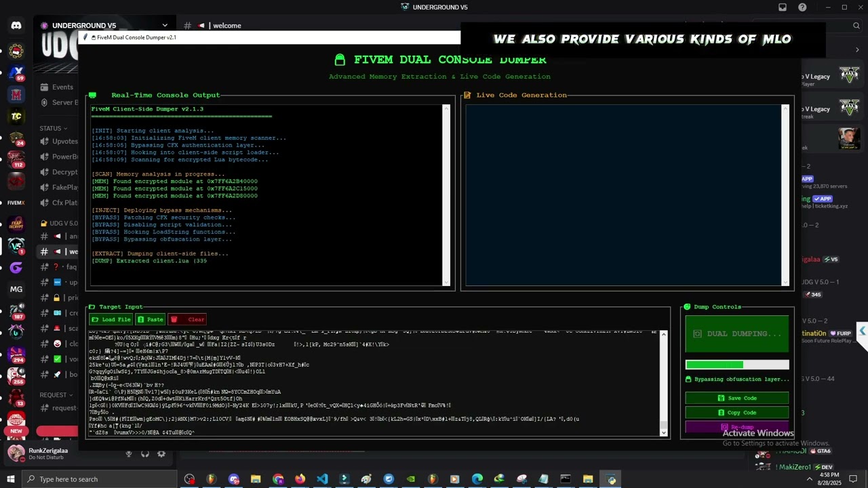Open server icon with 112 badge

coord(16,159)
